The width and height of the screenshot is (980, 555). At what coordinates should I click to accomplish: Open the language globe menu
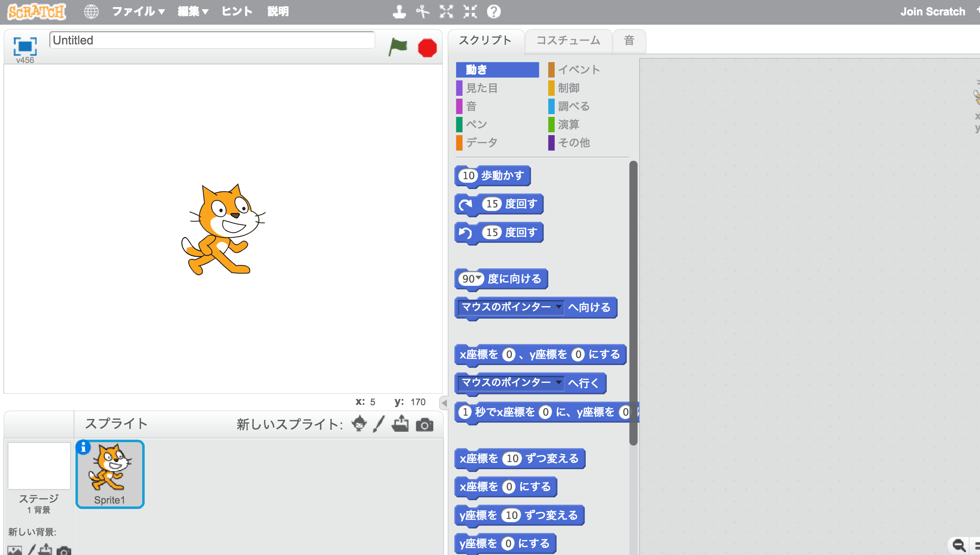click(x=91, y=12)
